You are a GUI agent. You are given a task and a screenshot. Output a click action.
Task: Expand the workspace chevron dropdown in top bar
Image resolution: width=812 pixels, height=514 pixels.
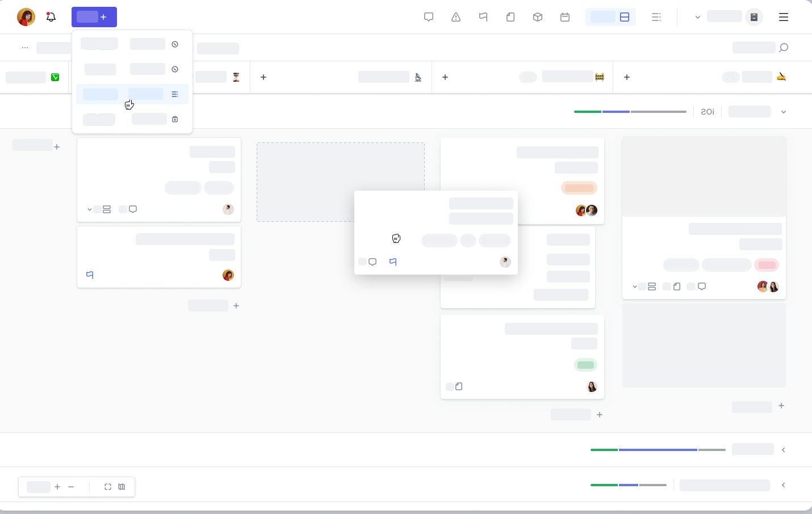(x=698, y=18)
